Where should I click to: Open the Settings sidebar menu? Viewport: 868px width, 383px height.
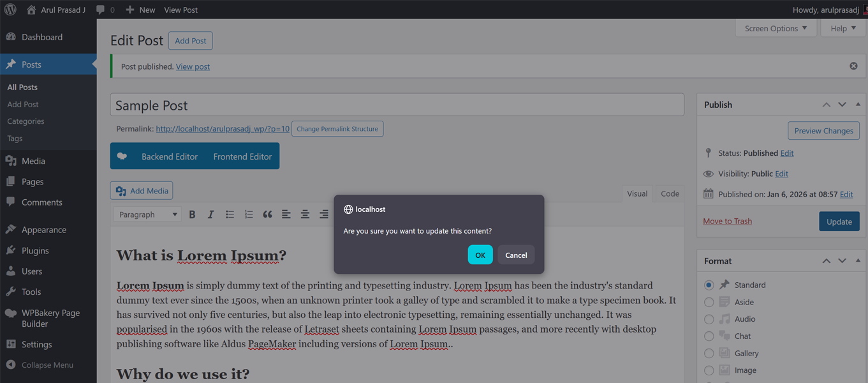tap(48, 344)
